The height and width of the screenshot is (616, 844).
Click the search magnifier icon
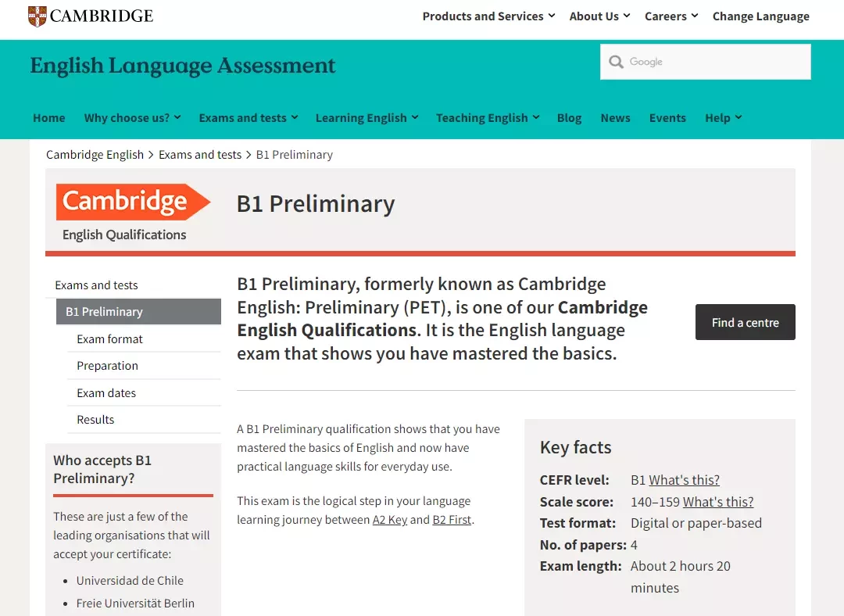(x=616, y=62)
